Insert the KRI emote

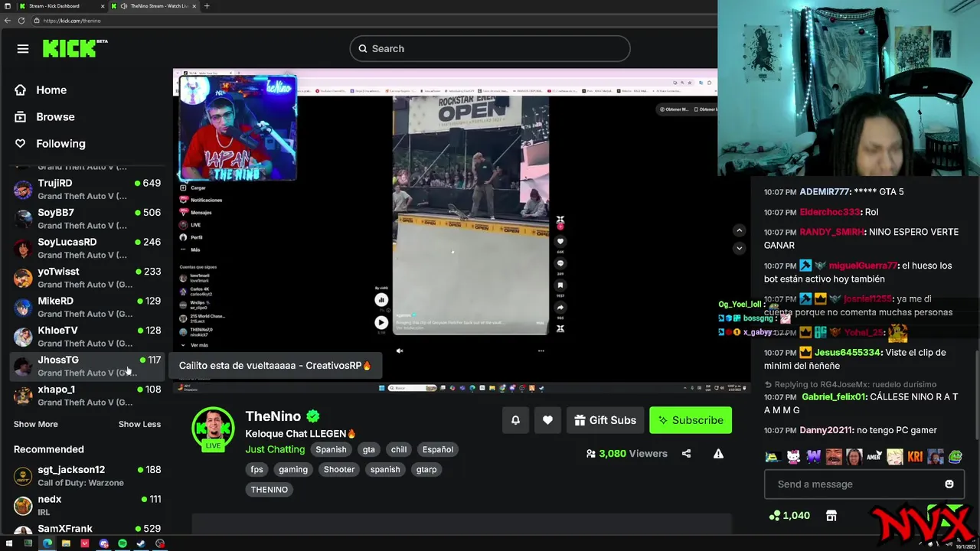[915, 457]
